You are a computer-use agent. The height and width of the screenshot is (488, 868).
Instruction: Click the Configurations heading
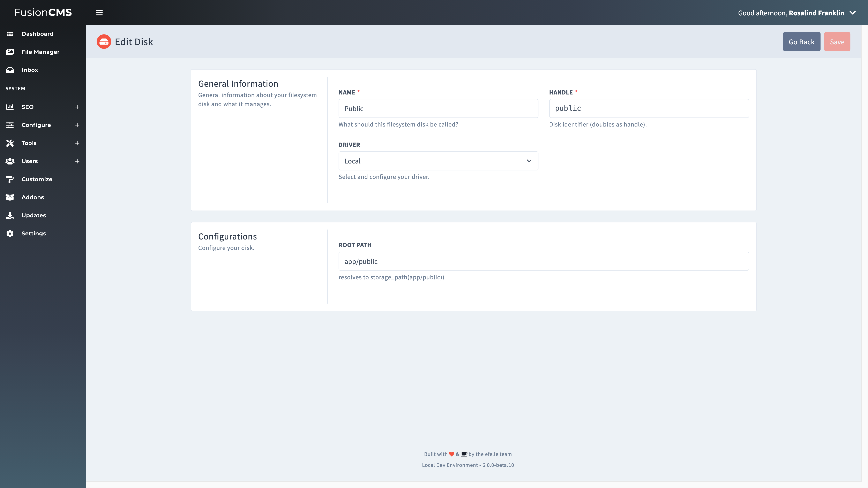pyautogui.click(x=227, y=236)
